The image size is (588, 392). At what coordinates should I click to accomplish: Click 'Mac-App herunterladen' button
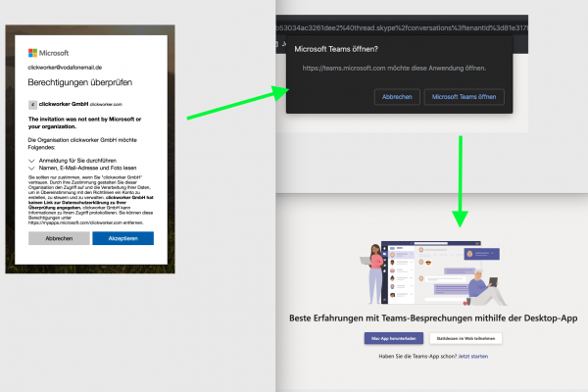coord(394,338)
